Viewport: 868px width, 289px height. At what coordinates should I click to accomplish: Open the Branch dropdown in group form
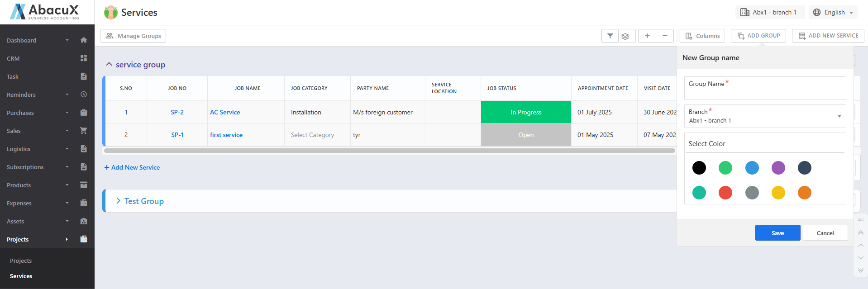click(765, 116)
